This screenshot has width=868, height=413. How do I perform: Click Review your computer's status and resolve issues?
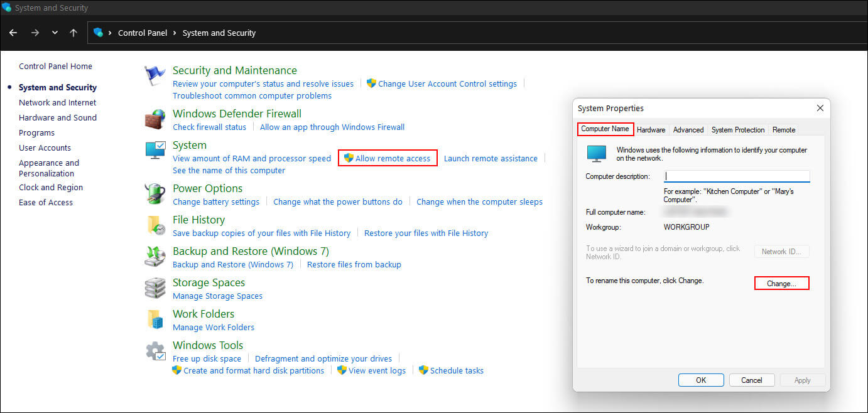pyautogui.click(x=263, y=84)
